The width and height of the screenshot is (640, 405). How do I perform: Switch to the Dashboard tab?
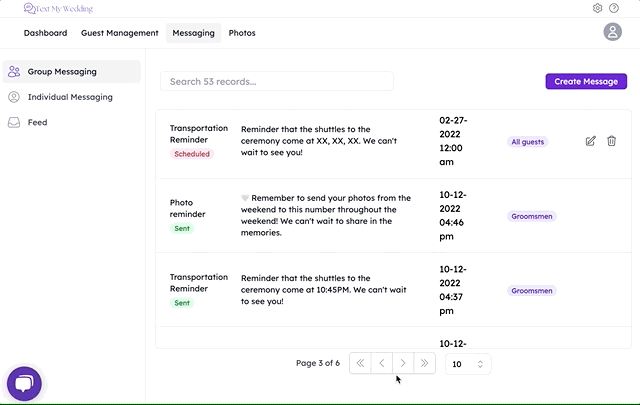[45, 33]
